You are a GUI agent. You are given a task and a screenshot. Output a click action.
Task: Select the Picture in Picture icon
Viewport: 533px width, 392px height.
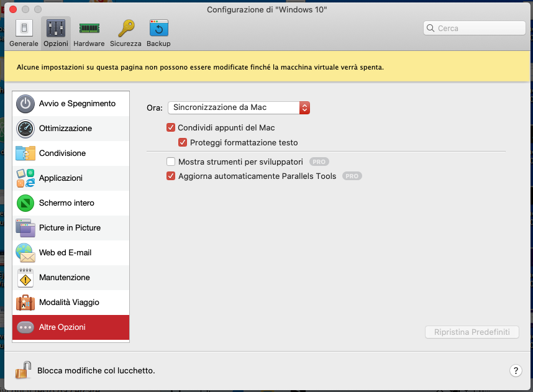pyautogui.click(x=25, y=228)
